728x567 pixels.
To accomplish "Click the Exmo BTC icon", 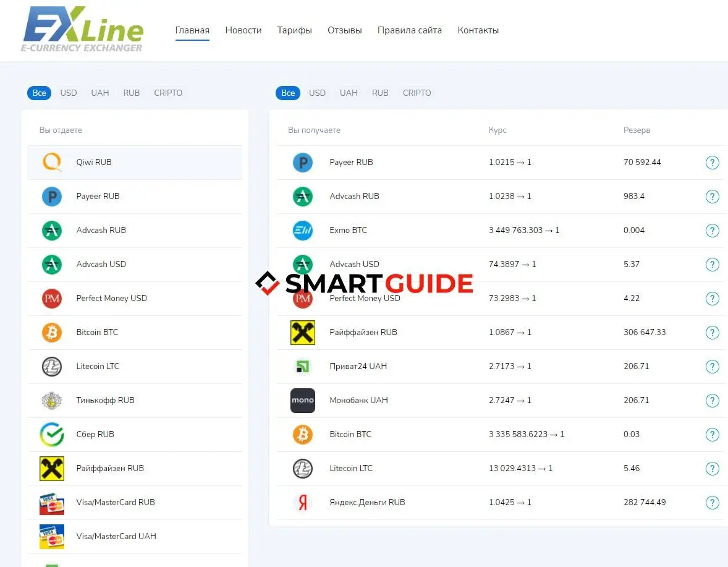I will [303, 231].
